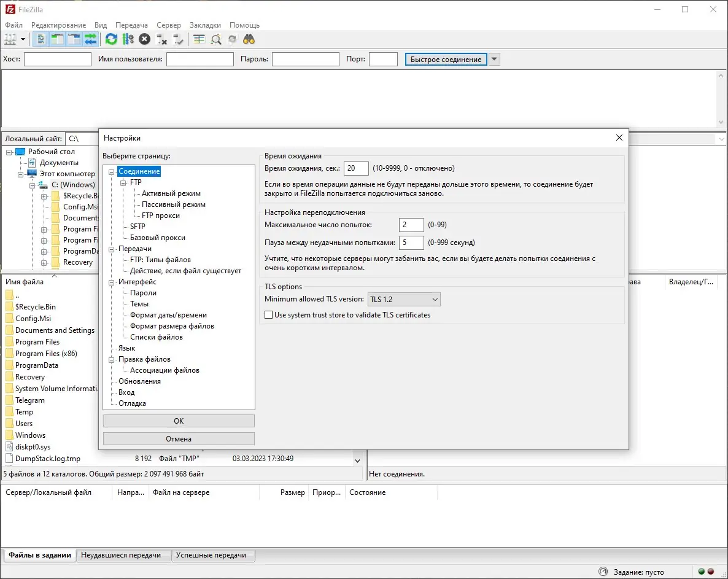Toggle display of the local directory tree
This screenshot has width=728, height=579.
click(56, 39)
